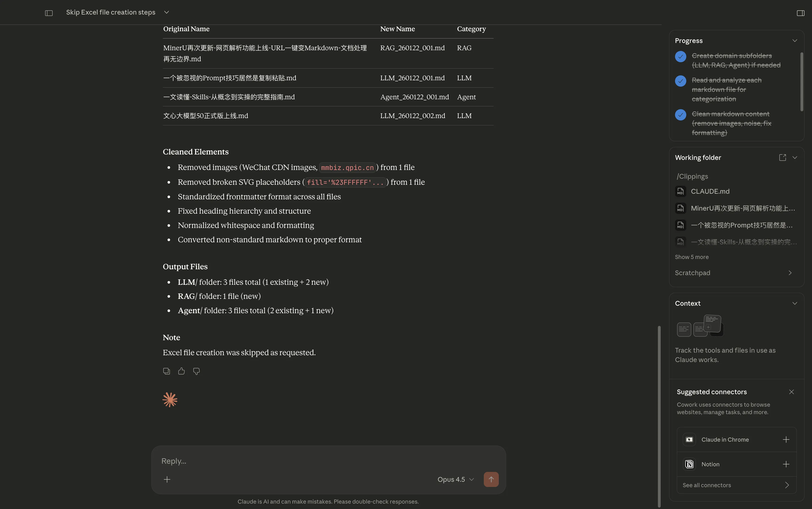
Task: Click the plus attachment icon in reply box
Action: click(167, 479)
